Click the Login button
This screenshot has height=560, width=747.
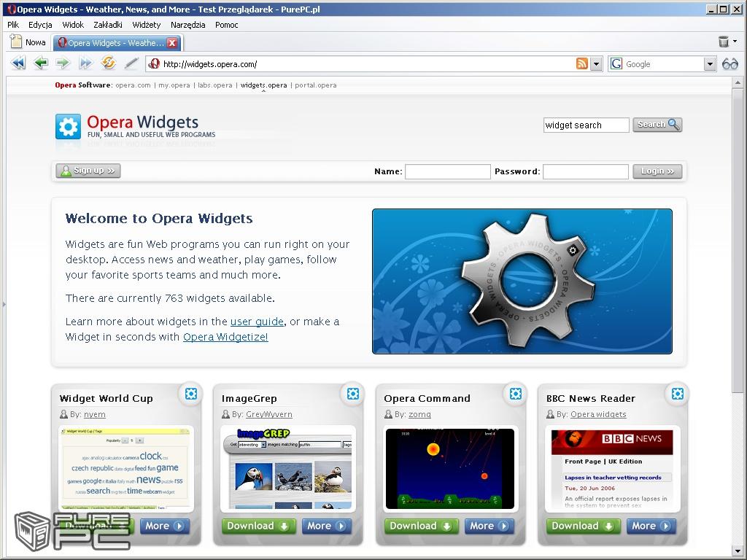[x=657, y=171]
